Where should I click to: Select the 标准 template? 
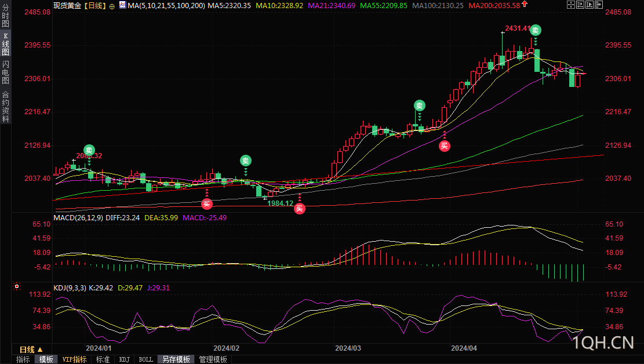pos(103,359)
